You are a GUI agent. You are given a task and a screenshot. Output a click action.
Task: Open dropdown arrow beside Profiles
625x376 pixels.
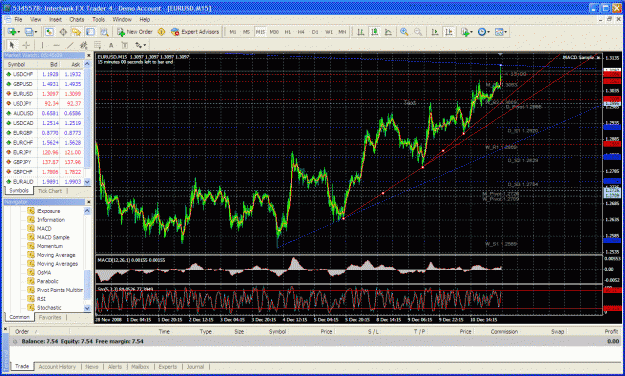[36, 32]
